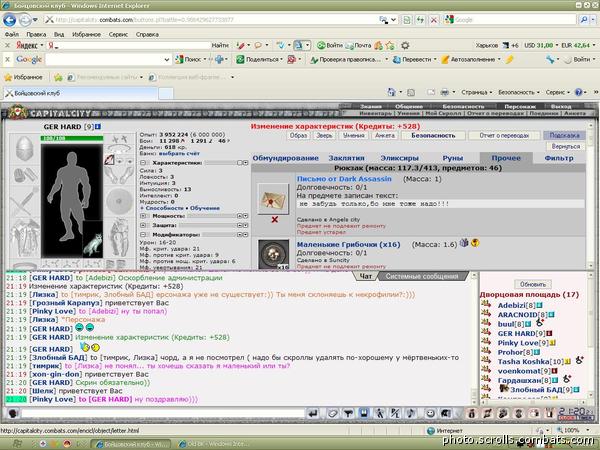Click the funnel filter icon in chat toolbar
This screenshot has width=600, height=450.
tap(348, 414)
